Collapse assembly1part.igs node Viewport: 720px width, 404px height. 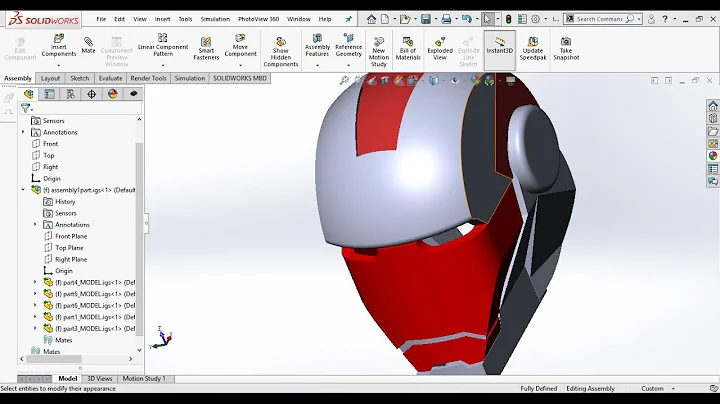click(23, 190)
